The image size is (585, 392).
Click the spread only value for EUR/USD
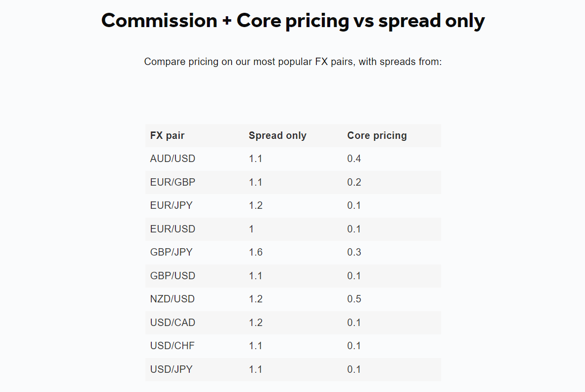(251, 229)
